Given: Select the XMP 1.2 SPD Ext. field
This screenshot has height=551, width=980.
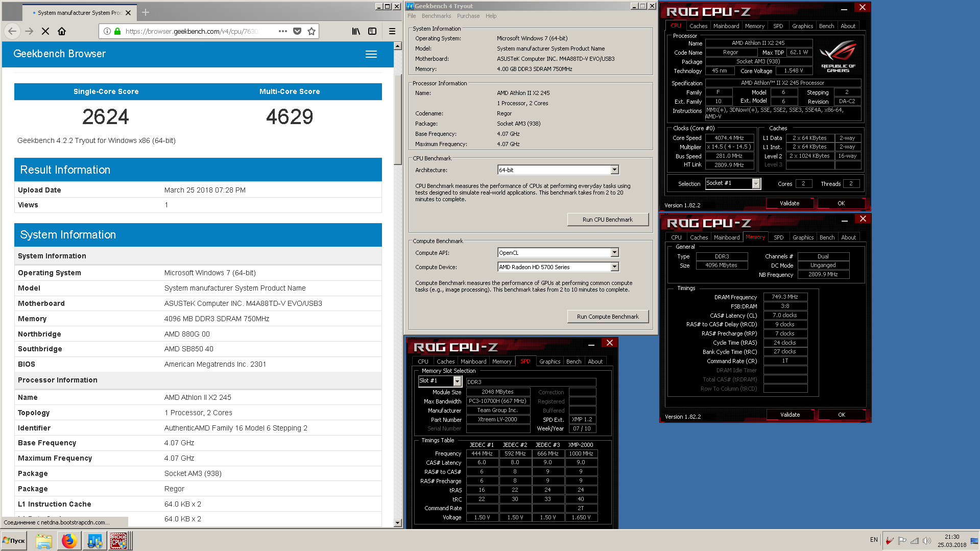Looking at the screenshot, I should [582, 419].
